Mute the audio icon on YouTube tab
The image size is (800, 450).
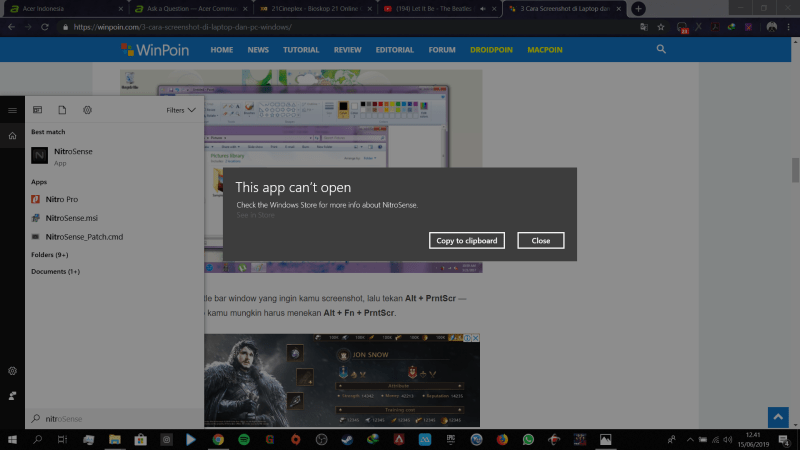click(483, 9)
